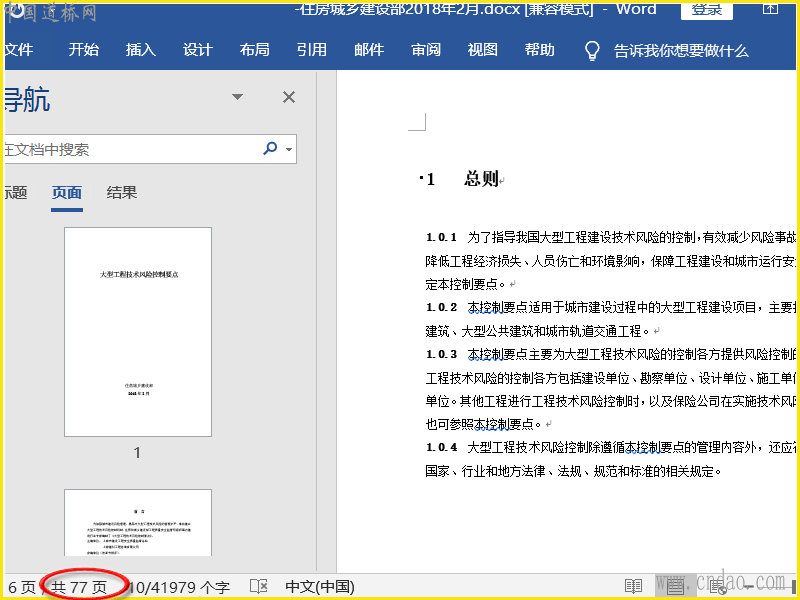Image resolution: width=800 pixels, height=600 pixels.
Task: Open the 帮助 ribbon tab
Action: point(540,49)
